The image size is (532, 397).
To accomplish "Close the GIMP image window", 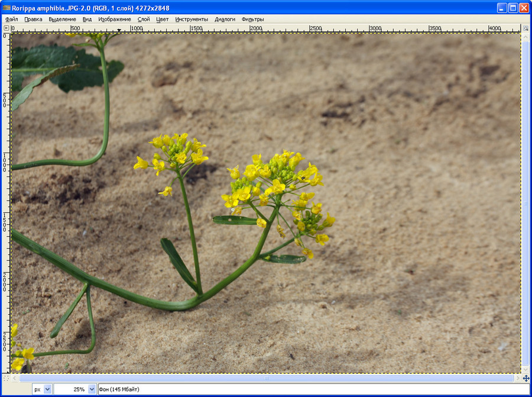I will pos(524,8).
